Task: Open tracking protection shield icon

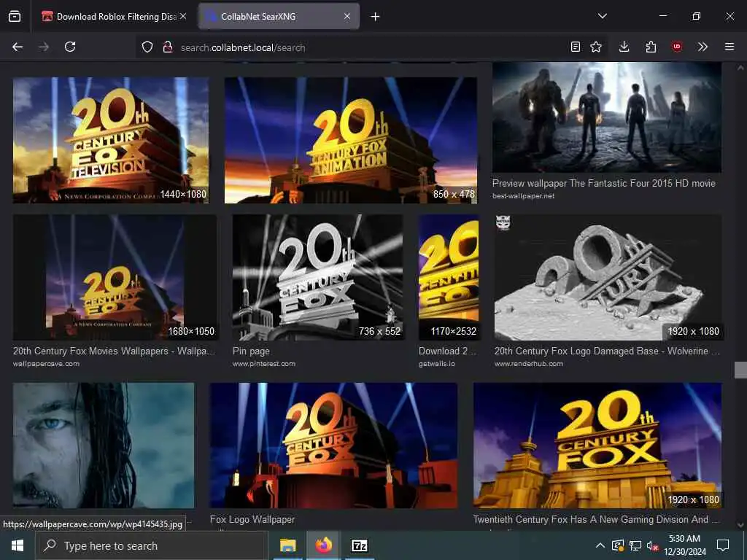Action: tap(147, 47)
